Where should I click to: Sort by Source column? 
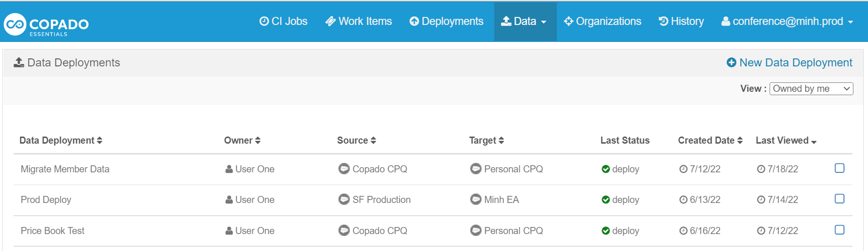point(356,140)
